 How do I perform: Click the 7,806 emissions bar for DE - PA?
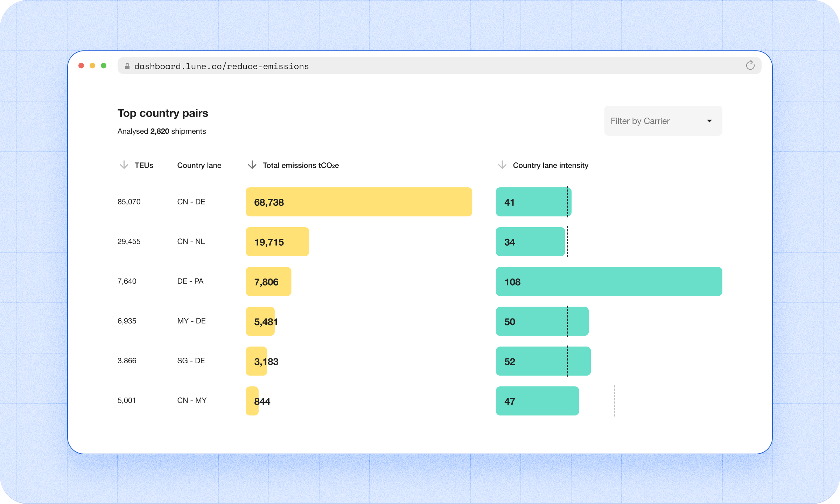pyautogui.click(x=268, y=282)
